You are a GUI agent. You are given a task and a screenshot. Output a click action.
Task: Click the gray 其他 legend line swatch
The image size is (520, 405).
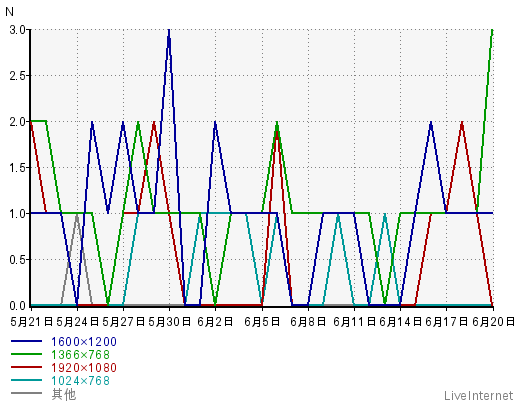pos(26,393)
